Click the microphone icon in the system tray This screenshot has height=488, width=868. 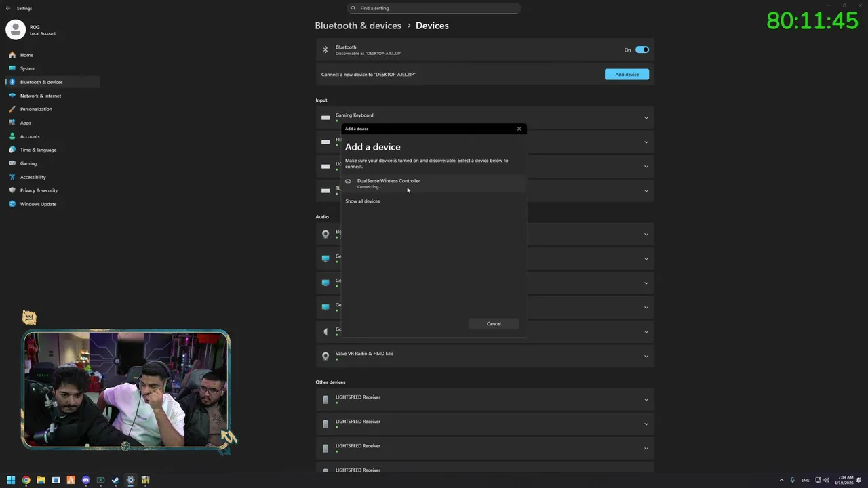(x=792, y=480)
